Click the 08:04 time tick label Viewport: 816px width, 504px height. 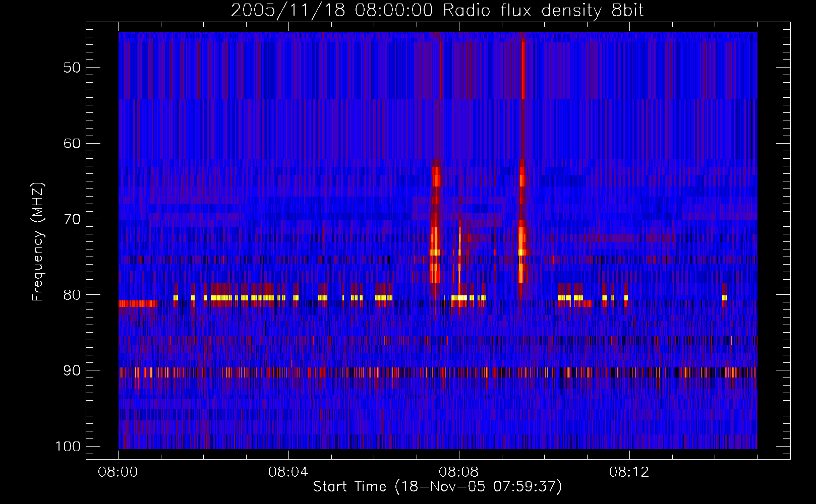tap(288, 472)
